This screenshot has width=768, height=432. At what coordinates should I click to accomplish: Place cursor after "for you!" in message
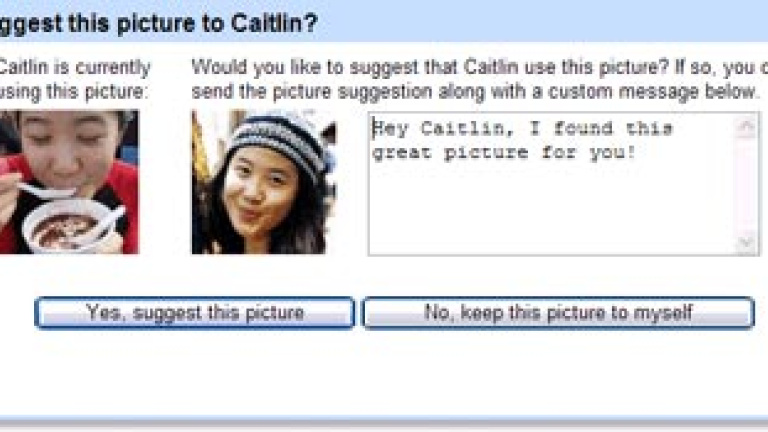click(x=637, y=152)
